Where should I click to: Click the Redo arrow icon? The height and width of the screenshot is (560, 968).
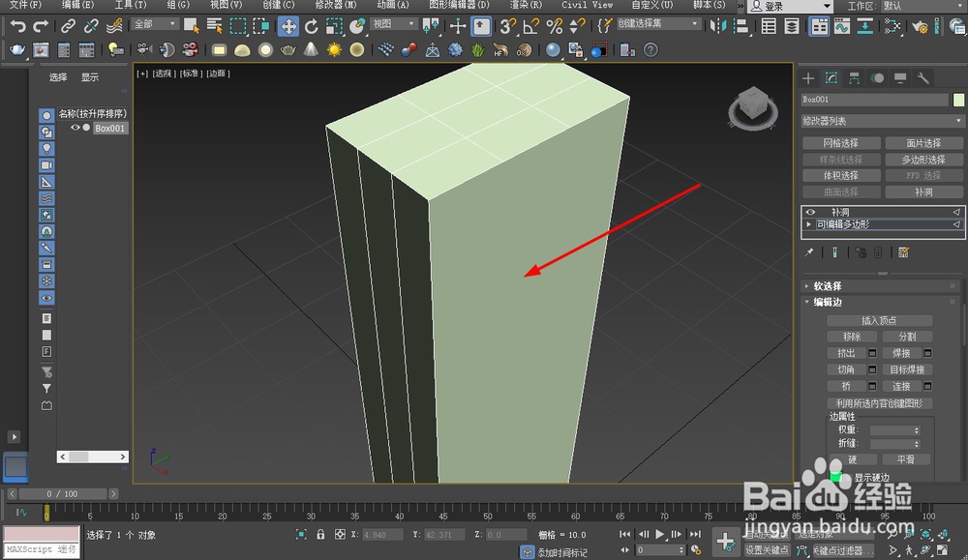point(41,26)
